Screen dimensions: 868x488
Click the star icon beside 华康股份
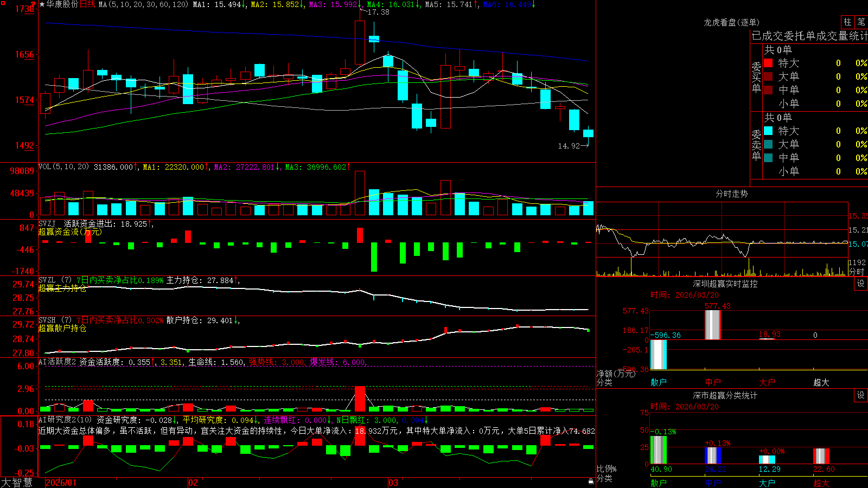click(42, 4)
